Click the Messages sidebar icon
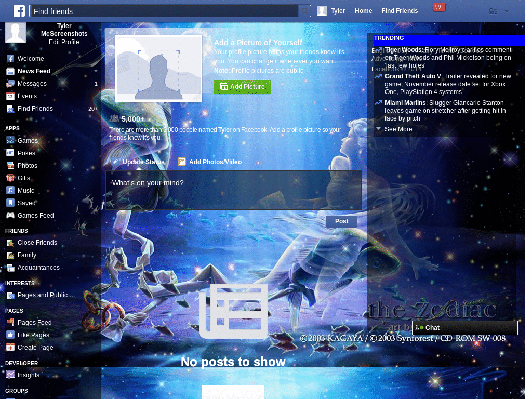Viewport: 532px width, 399px height. (x=10, y=84)
